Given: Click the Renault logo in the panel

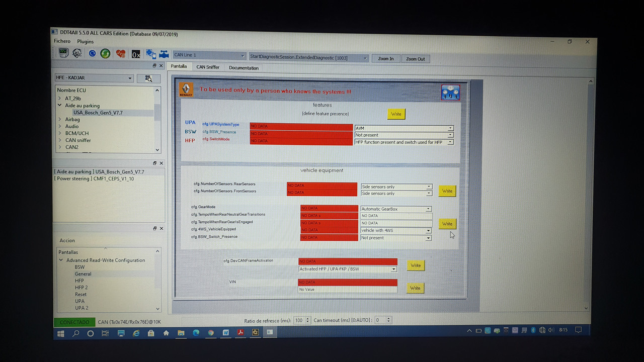Looking at the screenshot, I should pos(186,89).
